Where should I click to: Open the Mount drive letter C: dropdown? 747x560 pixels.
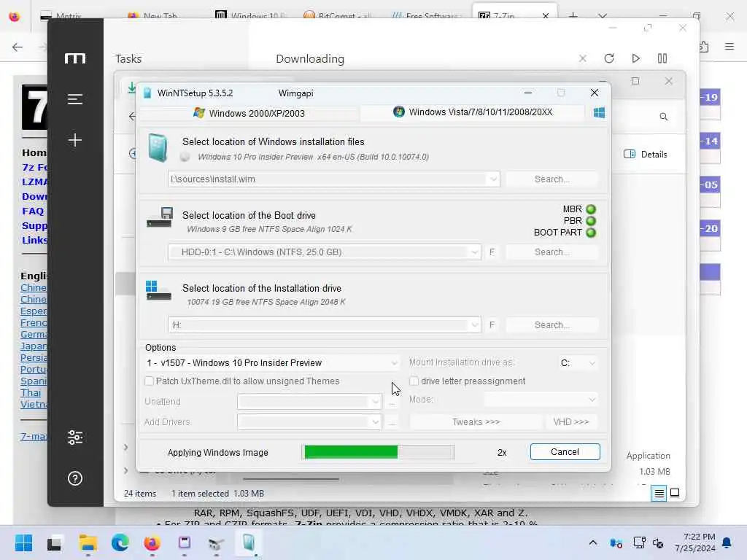pyautogui.click(x=578, y=363)
